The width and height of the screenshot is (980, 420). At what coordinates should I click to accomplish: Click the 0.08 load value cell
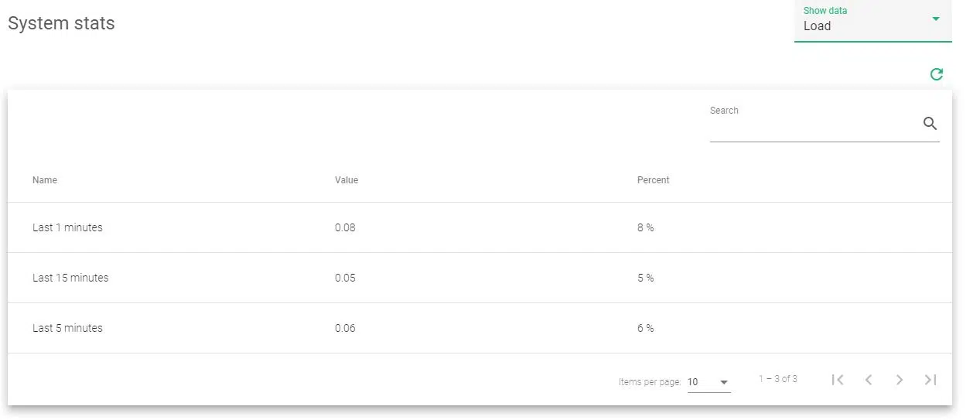tap(345, 227)
